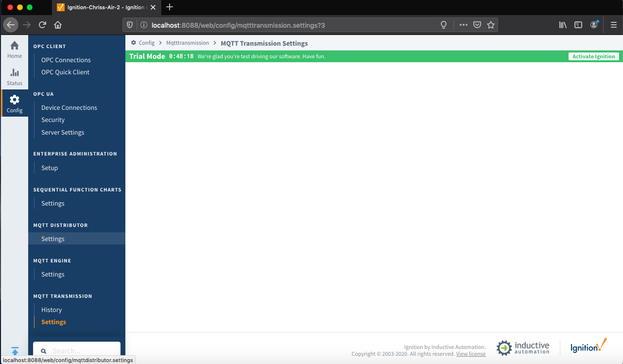Viewport: 623px width, 364px height.
Task: Click the MQTT Transmission Settings breadcrumb title
Action: click(x=264, y=43)
